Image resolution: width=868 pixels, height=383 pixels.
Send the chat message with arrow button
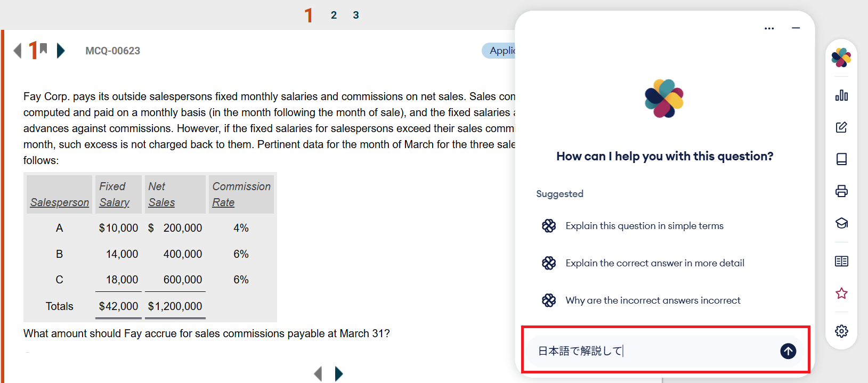(788, 351)
